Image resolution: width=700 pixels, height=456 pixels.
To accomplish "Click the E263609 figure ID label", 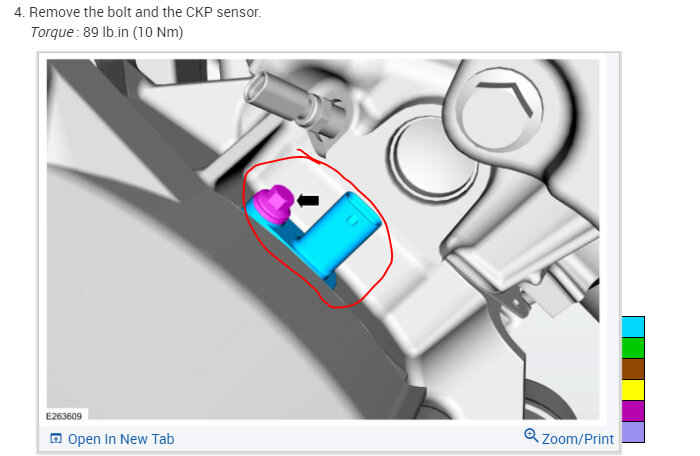I will pyautogui.click(x=64, y=416).
